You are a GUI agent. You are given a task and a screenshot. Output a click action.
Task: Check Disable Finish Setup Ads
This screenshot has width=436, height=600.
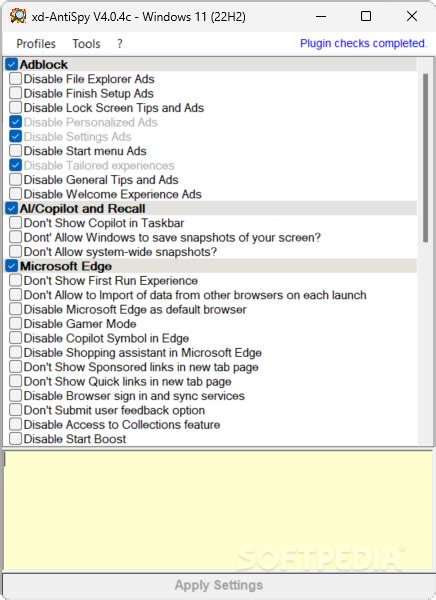pos(15,93)
